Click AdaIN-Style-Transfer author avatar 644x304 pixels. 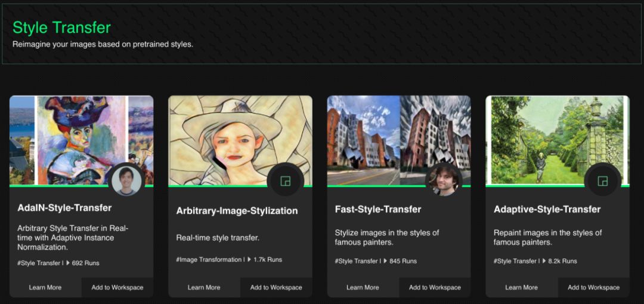[126, 180]
